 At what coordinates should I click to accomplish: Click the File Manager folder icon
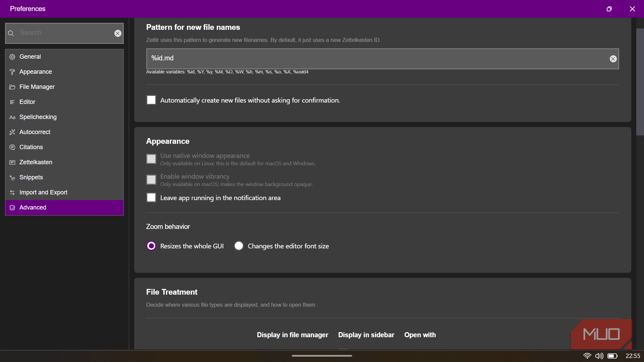12,87
